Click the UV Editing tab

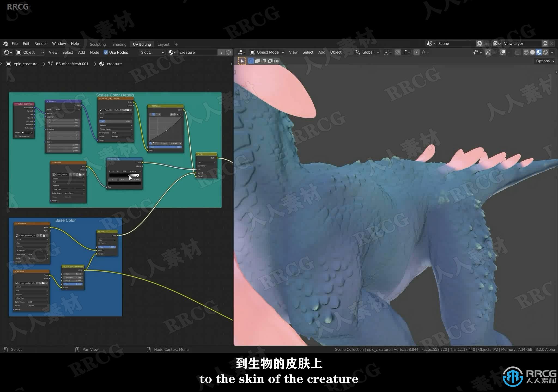(141, 44)
